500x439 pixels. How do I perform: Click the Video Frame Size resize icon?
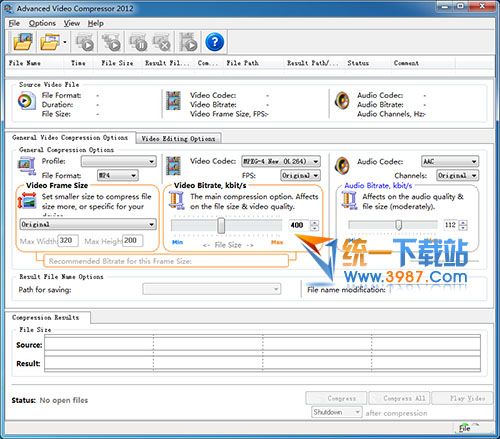tap(27, 200)
